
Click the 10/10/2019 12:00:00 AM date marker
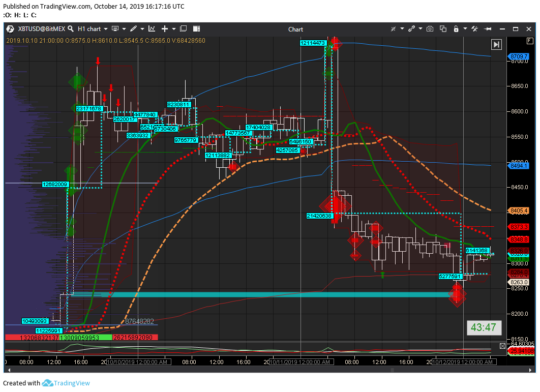(x=138, y=362)
